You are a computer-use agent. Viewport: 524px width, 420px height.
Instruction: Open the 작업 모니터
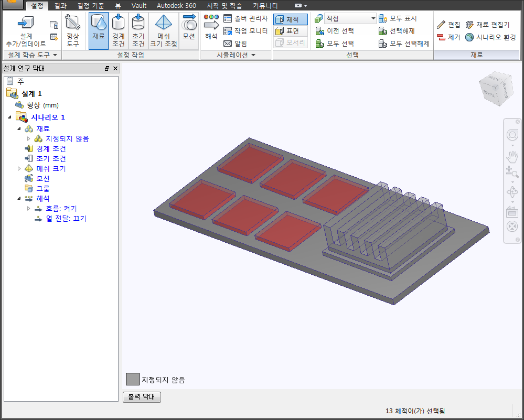[x=245, y=31]
